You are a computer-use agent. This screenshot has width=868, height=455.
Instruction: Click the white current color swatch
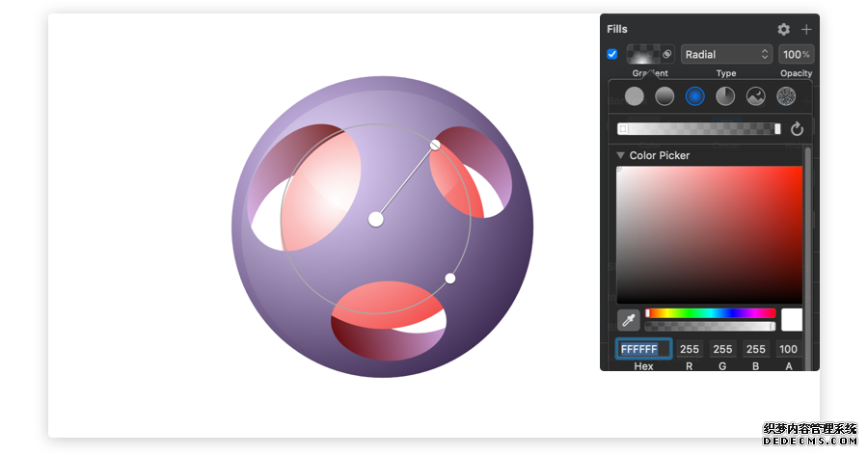(792, 320)
